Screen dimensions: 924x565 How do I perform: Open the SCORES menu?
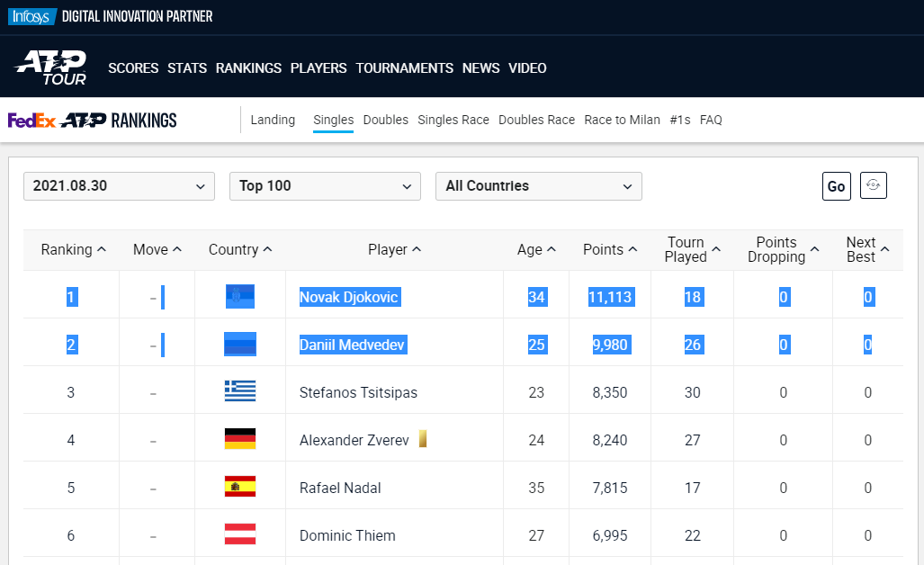133,68
